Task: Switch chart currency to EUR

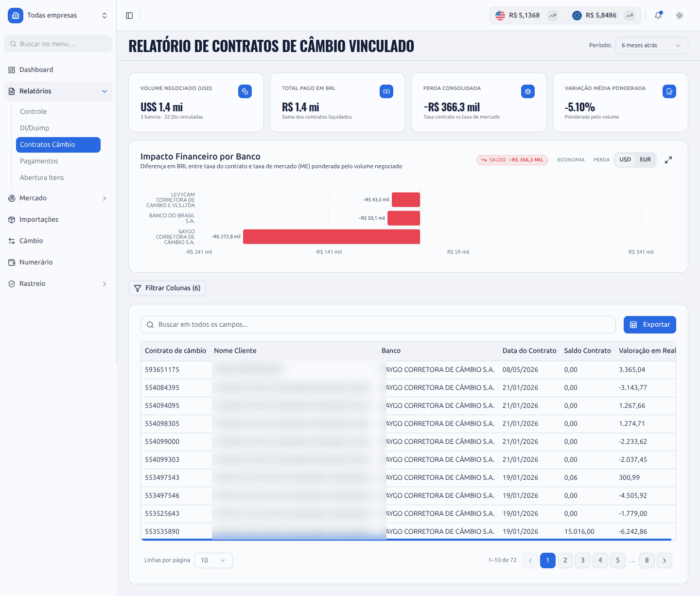Action: (x=645, y=159)
